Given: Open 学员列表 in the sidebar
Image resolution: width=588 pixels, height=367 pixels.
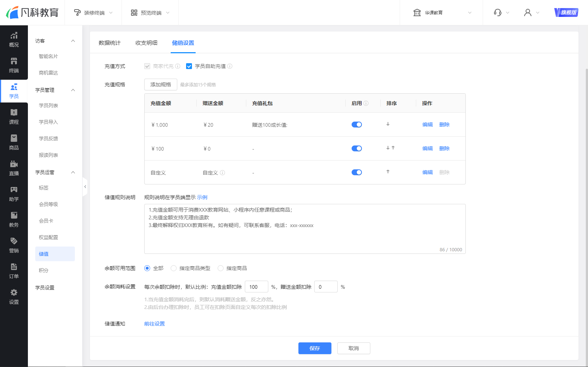Looking at the screenshot, I should pos(48,105).
